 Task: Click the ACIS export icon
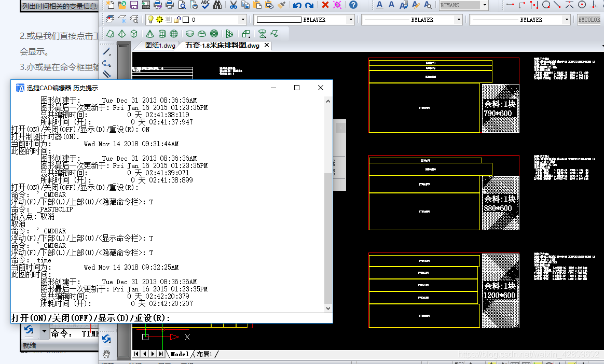(x=146, y=5)
